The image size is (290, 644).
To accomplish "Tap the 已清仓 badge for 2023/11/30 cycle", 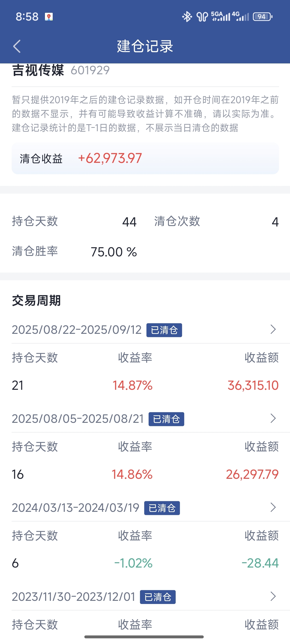I will pos(158,597).
